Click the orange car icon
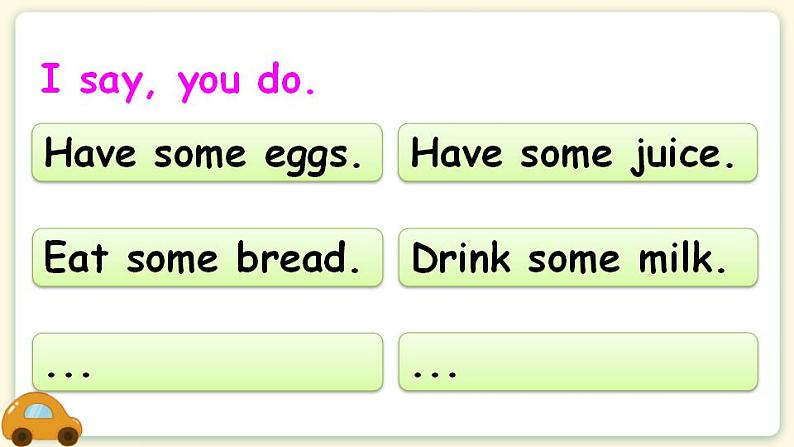 point(41,419)
